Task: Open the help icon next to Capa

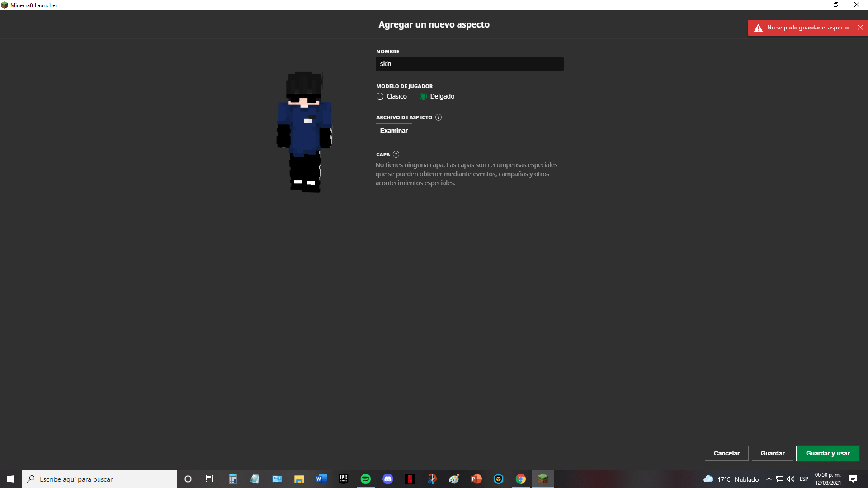Action: click(396, 155)
